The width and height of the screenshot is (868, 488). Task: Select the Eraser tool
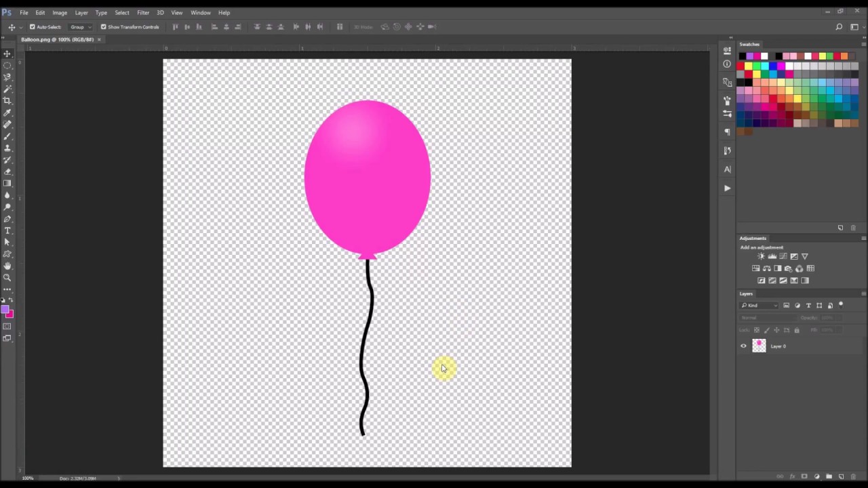[x=7, y=171]
